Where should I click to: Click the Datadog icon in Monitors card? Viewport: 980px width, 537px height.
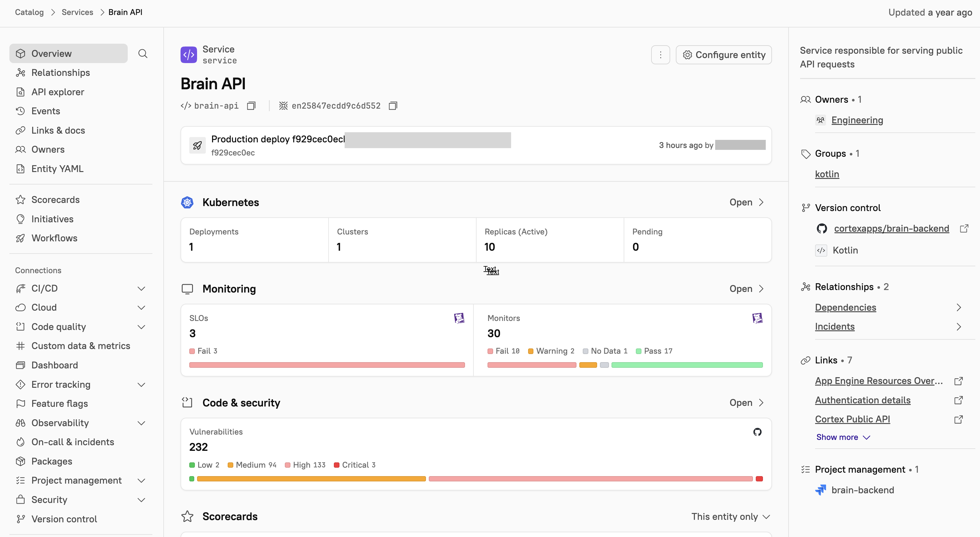pyautogui.click(x=757, y=318)
